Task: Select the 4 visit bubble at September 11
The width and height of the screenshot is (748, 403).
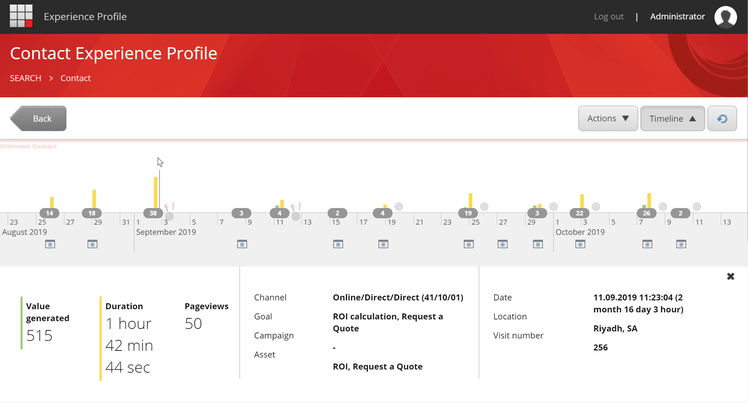Action: tap(280, 213)
